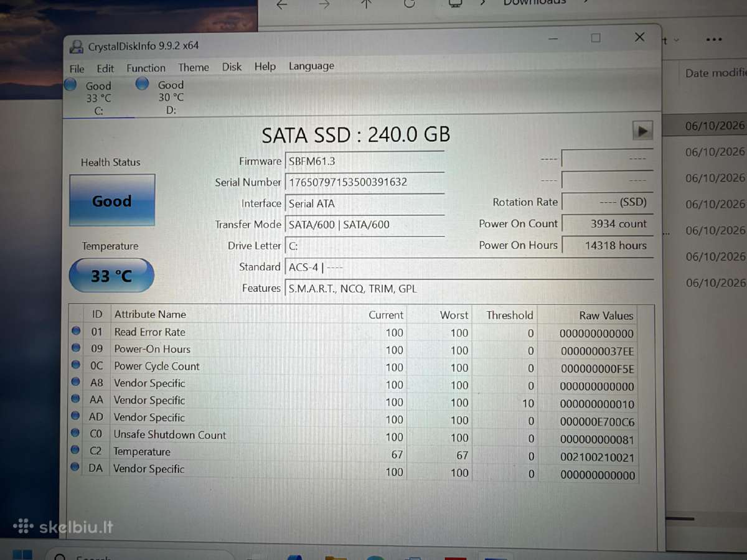Image resolution: width=747 pixels, height=560 pixels.
Task: Click the Threshold column header
Action: click(510, 315)
